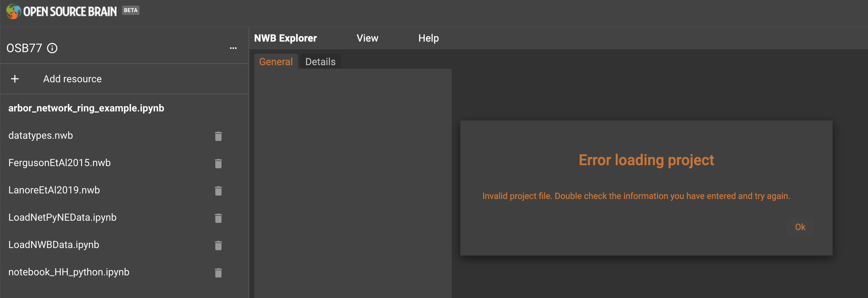Image resolution: width=868 pixels, height=298 pixels.
Task: Click the trash icon beside LoadNetPyNEData.ipynb
Action: click(x=218, y=218)
